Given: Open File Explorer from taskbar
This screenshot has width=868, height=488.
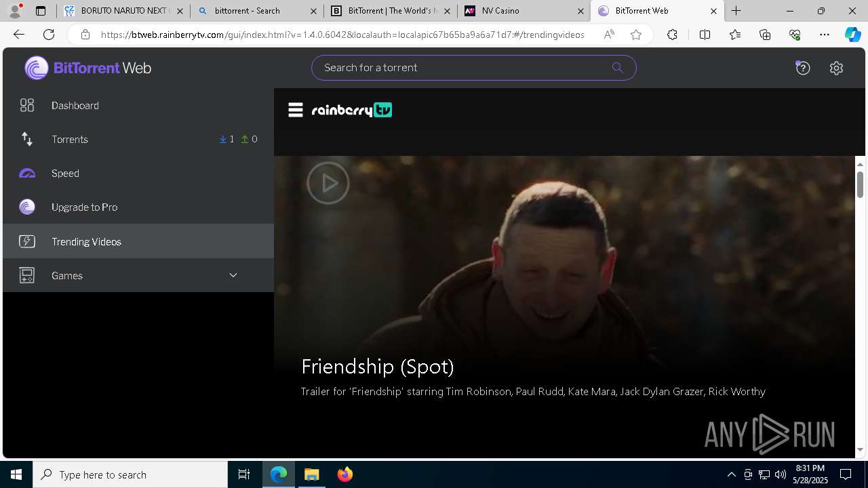Looking at the screenshot, I should click(312, 474).
